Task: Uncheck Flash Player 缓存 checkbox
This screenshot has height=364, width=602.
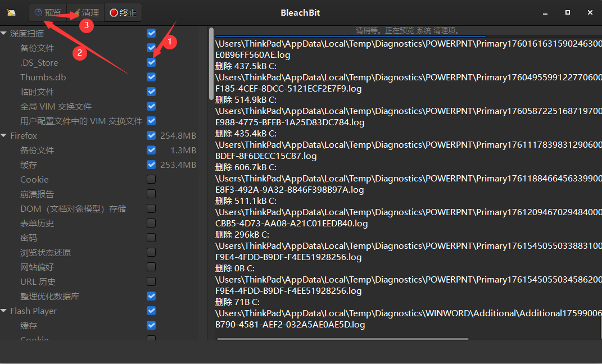Action: click(x=151, y=325)
